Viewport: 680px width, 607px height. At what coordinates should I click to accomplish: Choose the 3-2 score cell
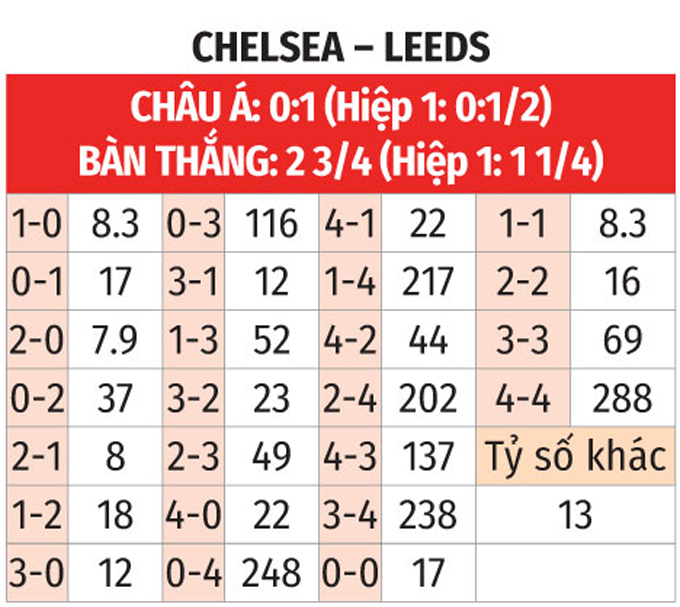click(x=193, y=399)
